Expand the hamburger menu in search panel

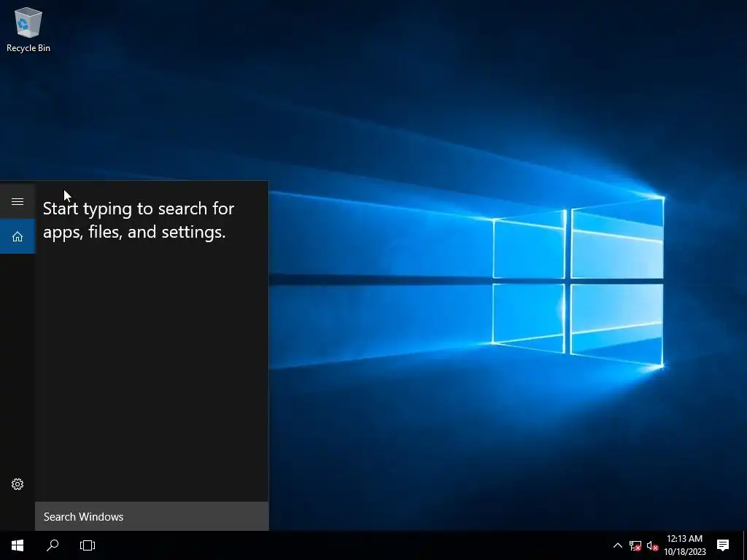click(x=18, y=201)
